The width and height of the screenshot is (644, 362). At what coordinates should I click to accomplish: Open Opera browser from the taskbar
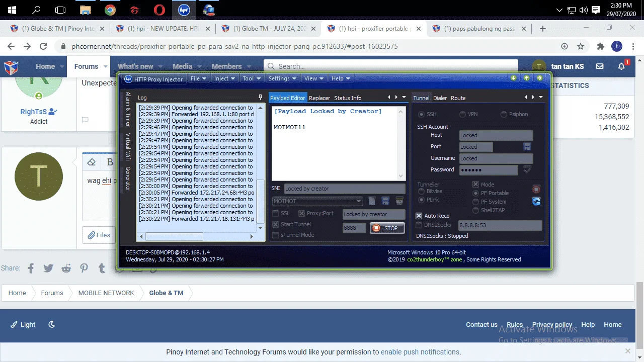(x=159, y=10)
